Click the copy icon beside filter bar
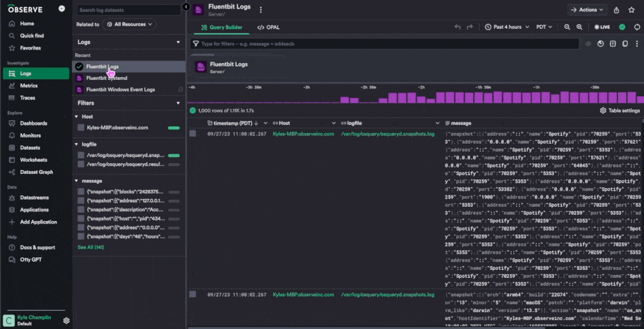Viewport: 644px width, 329px height. click(x=625, y=44)
